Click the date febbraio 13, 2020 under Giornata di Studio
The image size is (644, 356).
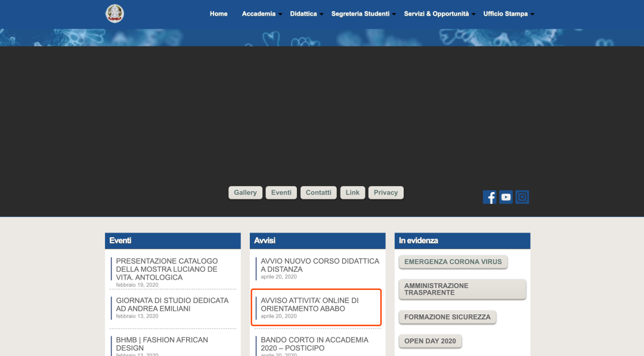pyautogui.click(x=137, y=316)
